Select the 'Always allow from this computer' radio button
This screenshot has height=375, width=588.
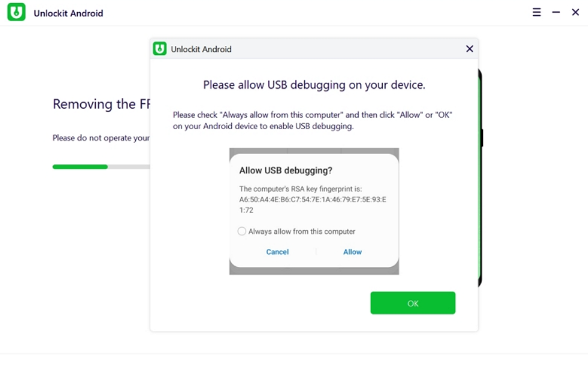tap(242, 231)
